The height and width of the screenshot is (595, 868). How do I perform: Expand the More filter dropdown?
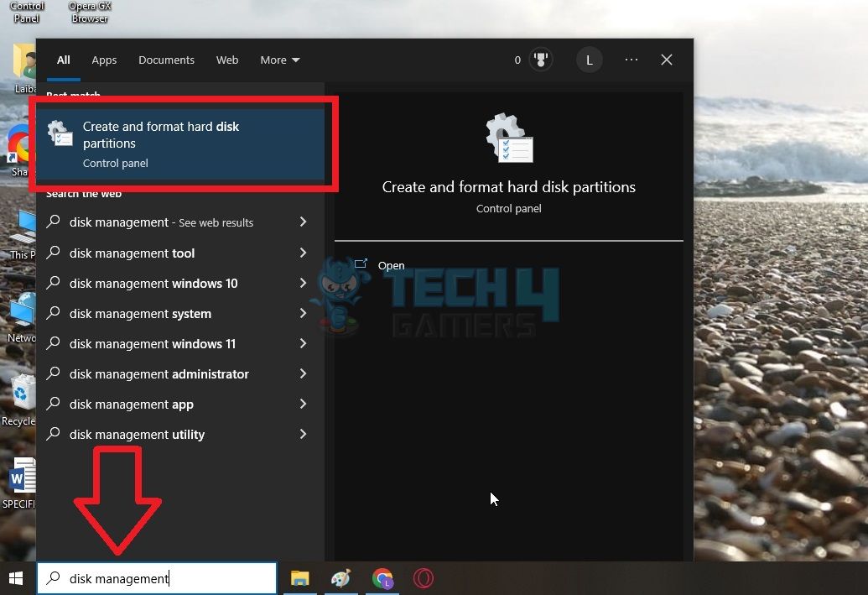tap(279, 60)
